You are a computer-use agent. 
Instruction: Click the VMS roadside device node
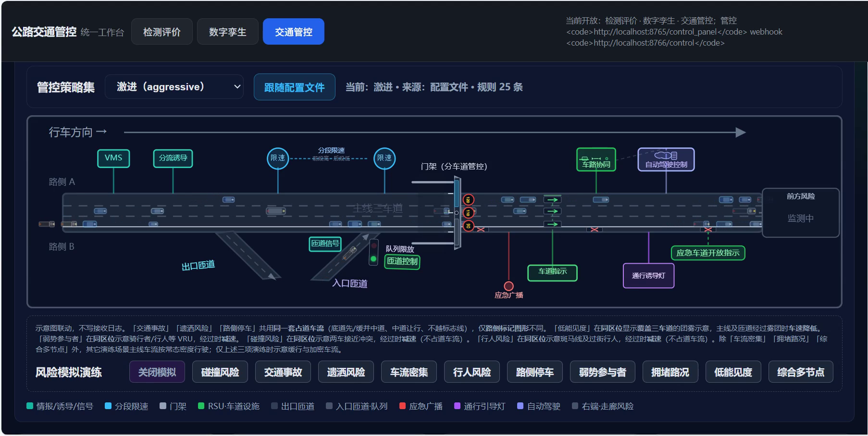click(x=113, y=158)
